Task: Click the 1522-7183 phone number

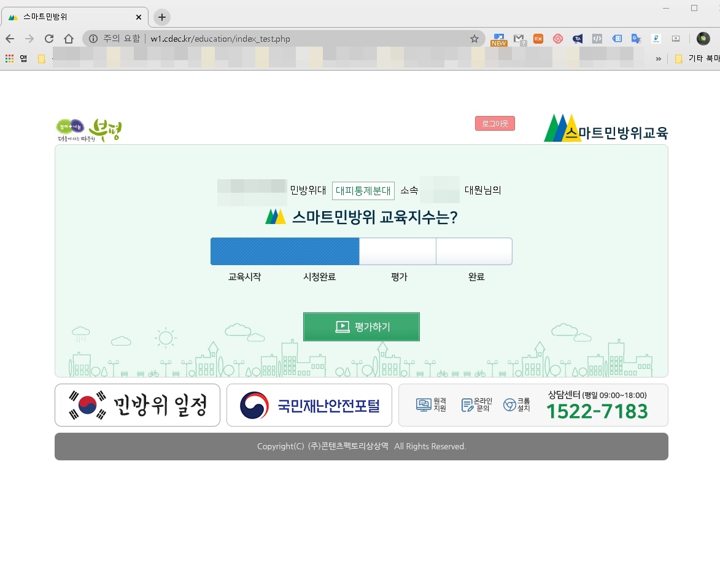Action: coord(597,411)
